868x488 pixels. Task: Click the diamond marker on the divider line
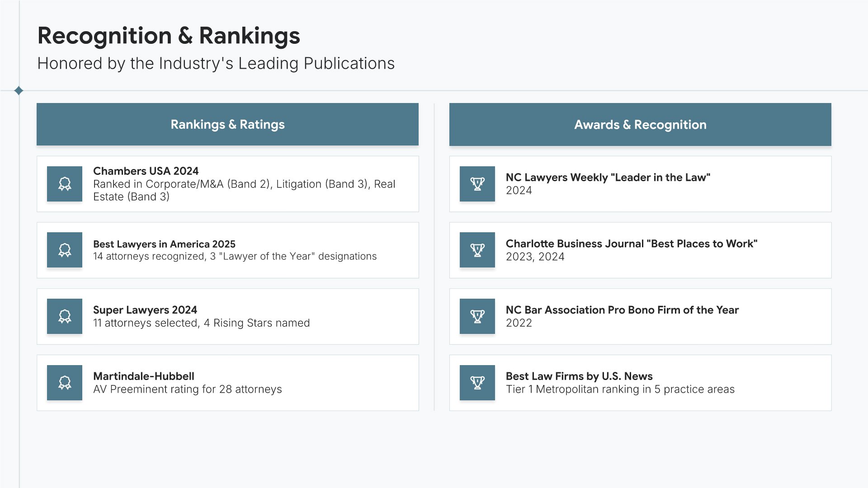click(19, 91)
